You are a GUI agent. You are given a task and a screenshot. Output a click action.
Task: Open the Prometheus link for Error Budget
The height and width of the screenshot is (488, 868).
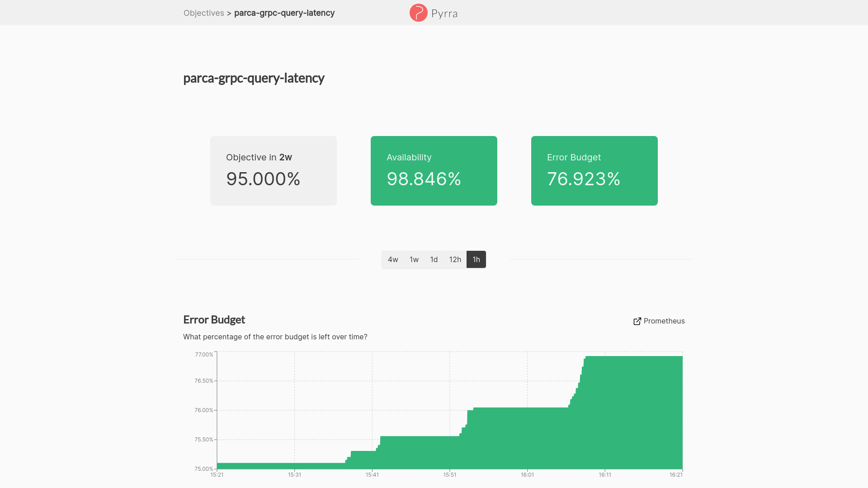[659, 321]
